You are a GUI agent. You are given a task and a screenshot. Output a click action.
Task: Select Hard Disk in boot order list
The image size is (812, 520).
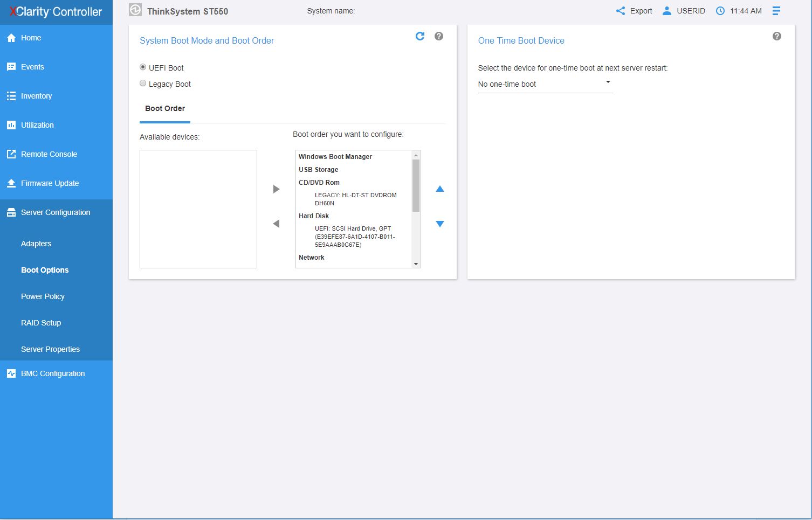pos(314,216)
